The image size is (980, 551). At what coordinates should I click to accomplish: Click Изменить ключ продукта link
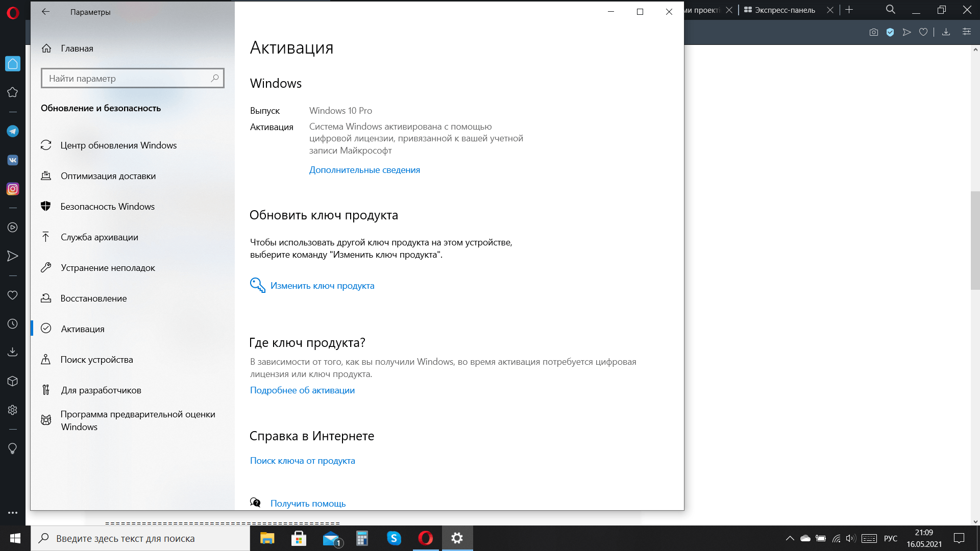322,286
